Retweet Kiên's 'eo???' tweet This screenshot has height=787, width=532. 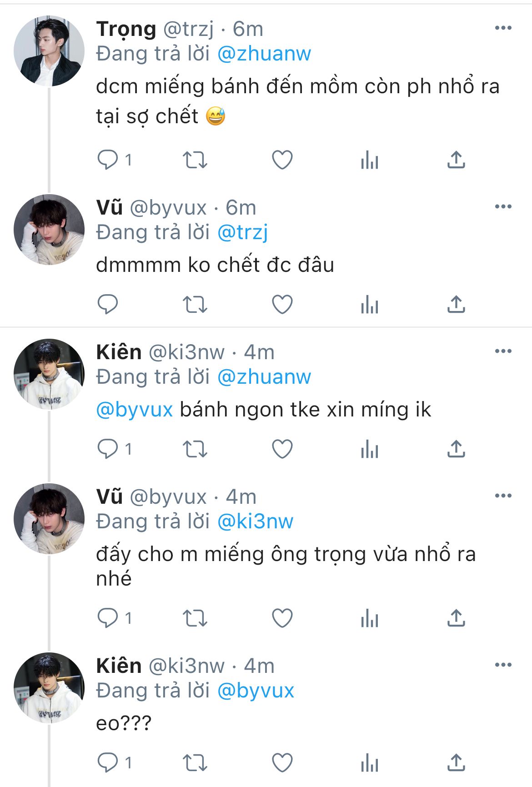[x=195, y=762]
